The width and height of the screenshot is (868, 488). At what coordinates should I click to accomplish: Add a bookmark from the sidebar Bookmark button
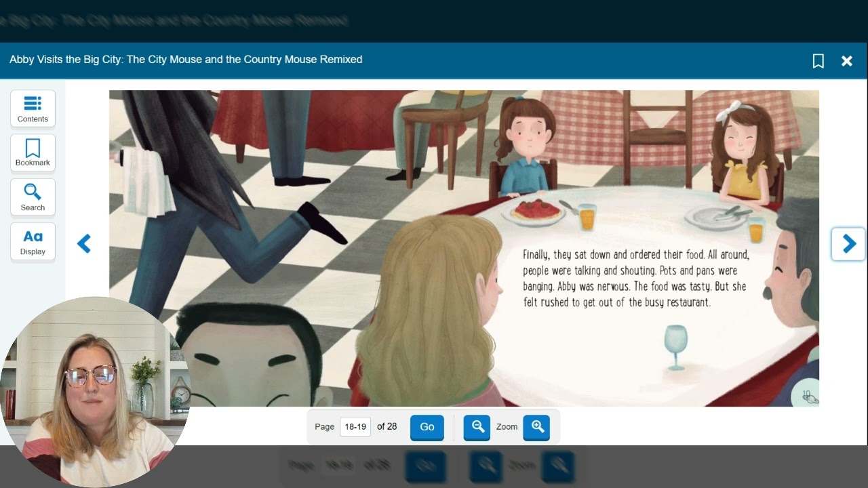(33, 152)
